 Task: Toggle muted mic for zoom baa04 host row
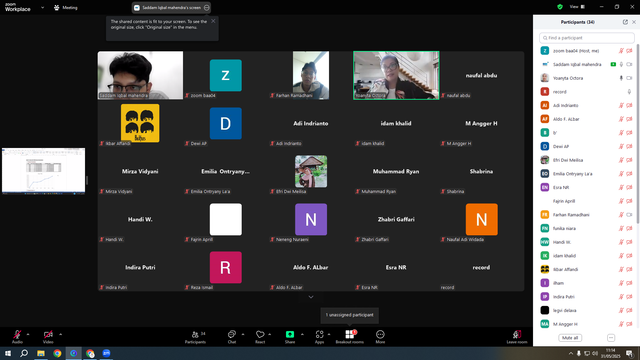(621, 51)
